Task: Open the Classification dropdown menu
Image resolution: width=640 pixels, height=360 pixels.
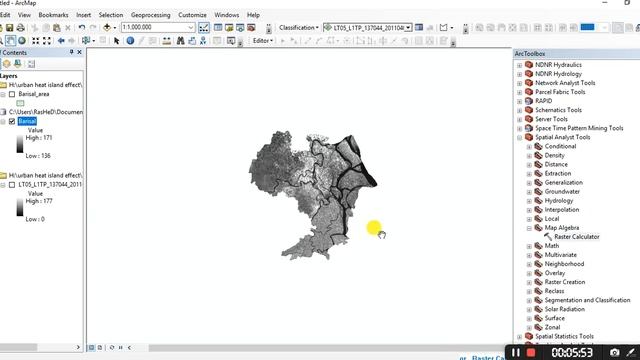Action: [x=299, y=28]
